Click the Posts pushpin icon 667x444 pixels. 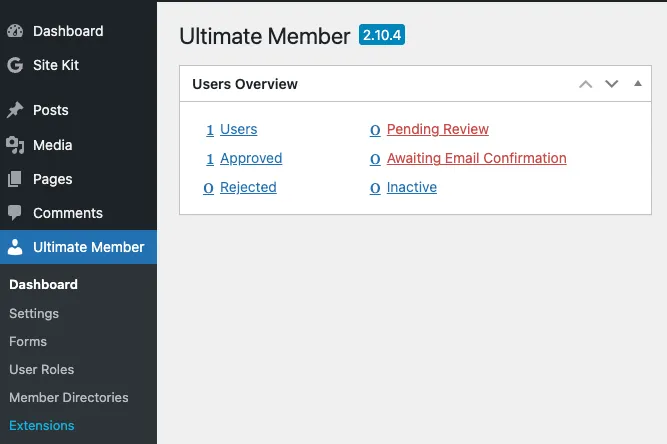[x=15, y=110]
